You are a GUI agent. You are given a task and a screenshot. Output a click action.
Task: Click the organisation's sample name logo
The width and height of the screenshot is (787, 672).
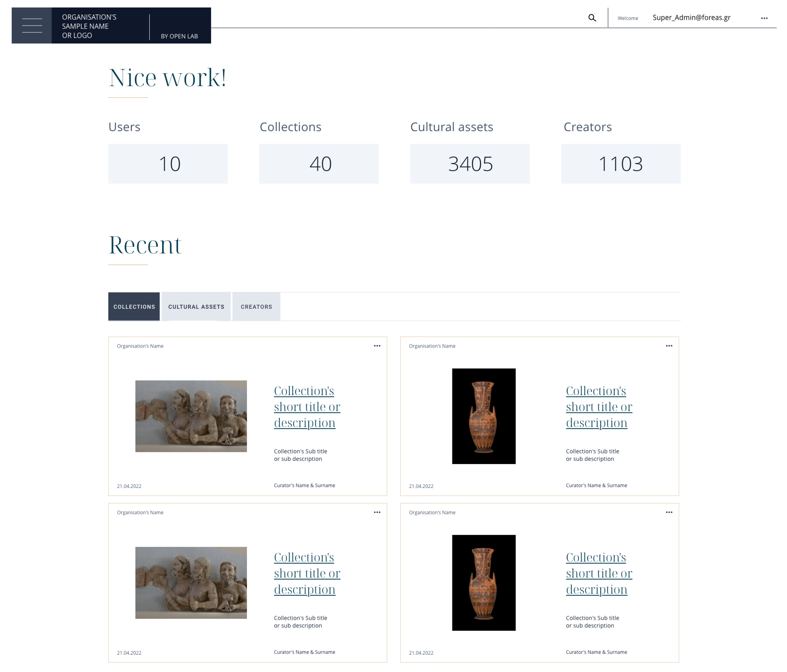point(89,26)
